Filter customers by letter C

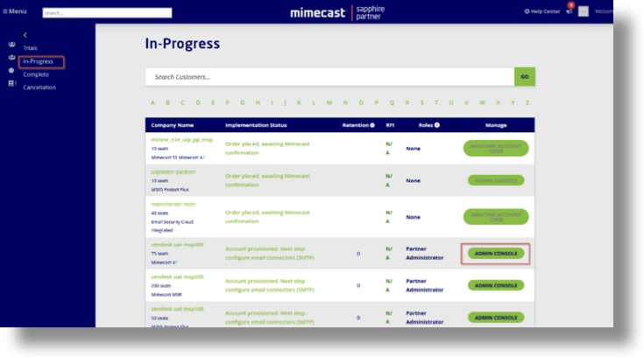183,102
